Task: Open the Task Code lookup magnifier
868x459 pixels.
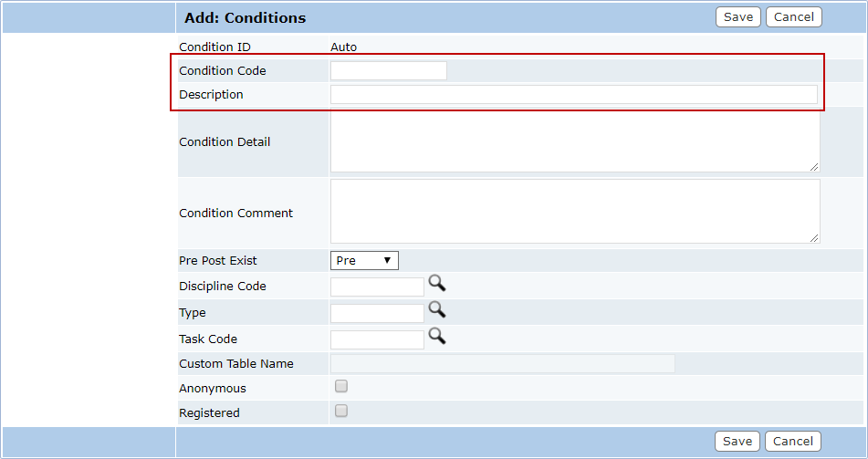Action: click(x=437, y=336)
